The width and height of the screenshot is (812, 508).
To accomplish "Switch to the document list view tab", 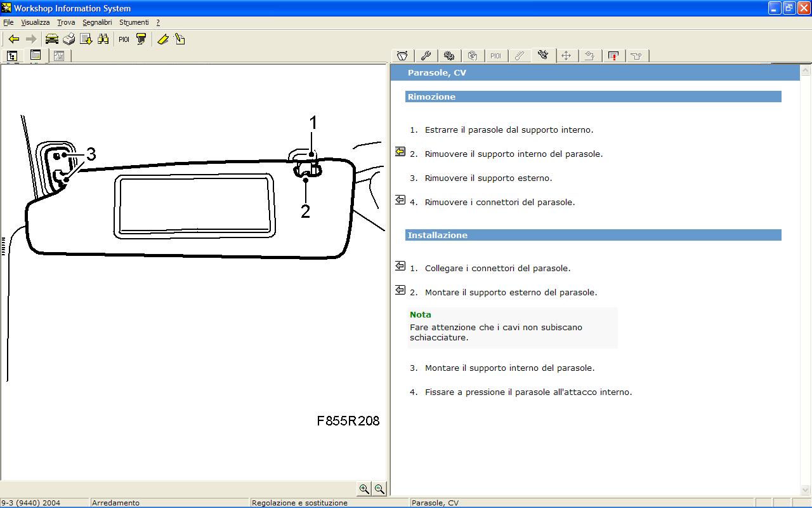I will (x=36, y=56).
